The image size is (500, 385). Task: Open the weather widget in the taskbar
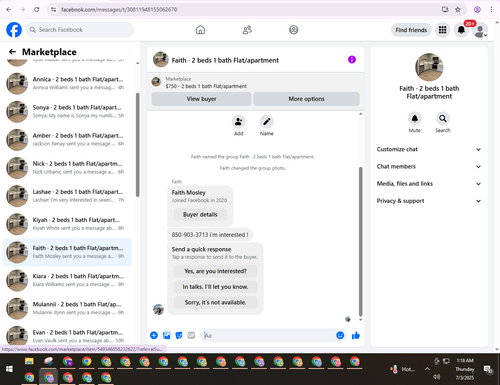click(x=403, y=369)
